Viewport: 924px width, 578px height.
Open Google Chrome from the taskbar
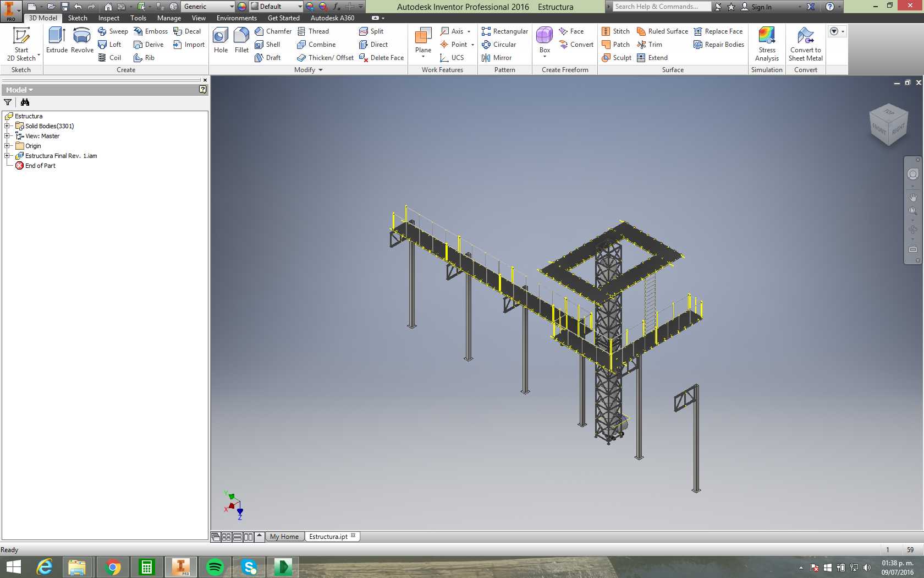pyautogui.click(x=113, y=567)
